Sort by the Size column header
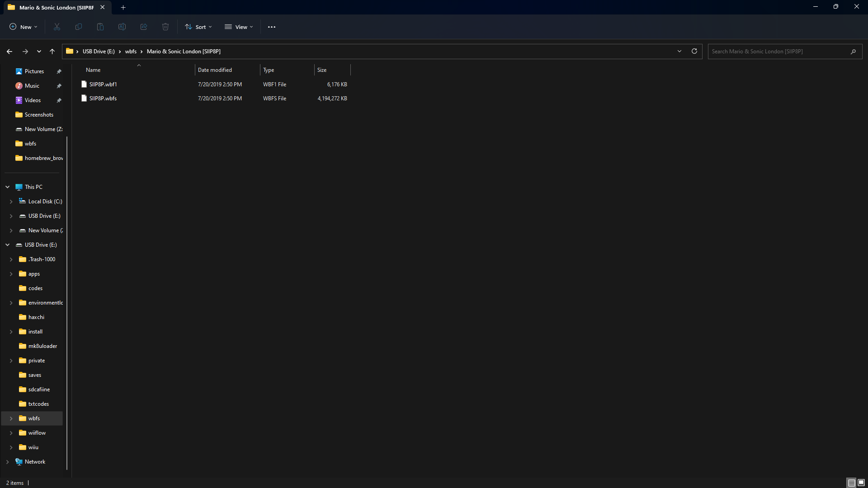Screen dimensions: 868x488 pyautogui.click(x=332, y=70)
